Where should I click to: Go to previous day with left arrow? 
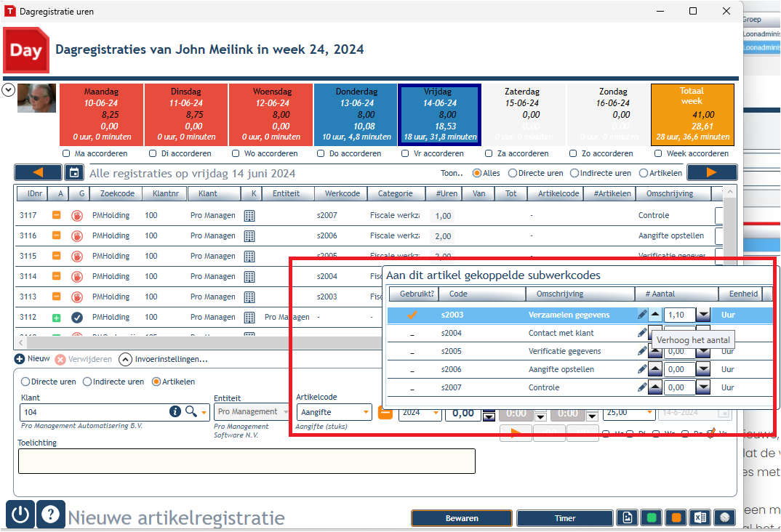[x=38, y=173]
